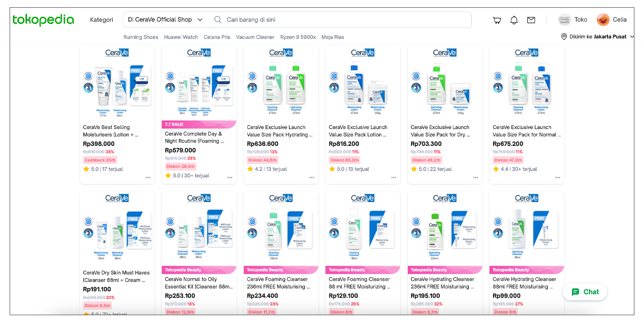Open the inbox mail icon
The width and height of the screenshot is (644, 322).
click(x=531, y=19)
